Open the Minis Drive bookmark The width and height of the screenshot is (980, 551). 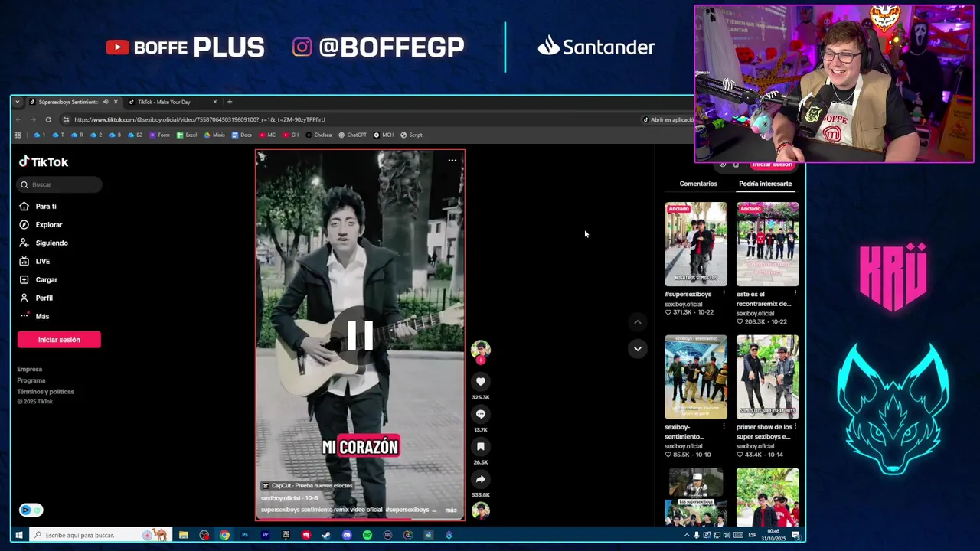[x=214, y=135]
